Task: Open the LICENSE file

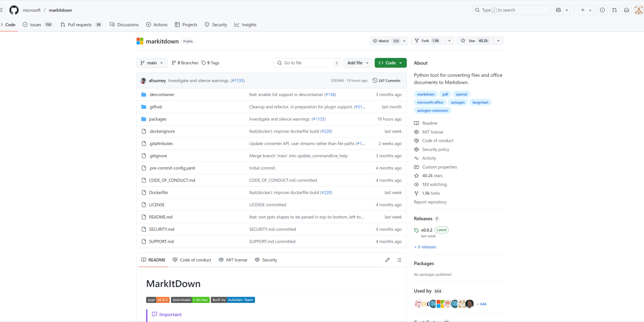Action: click(157, 204)
